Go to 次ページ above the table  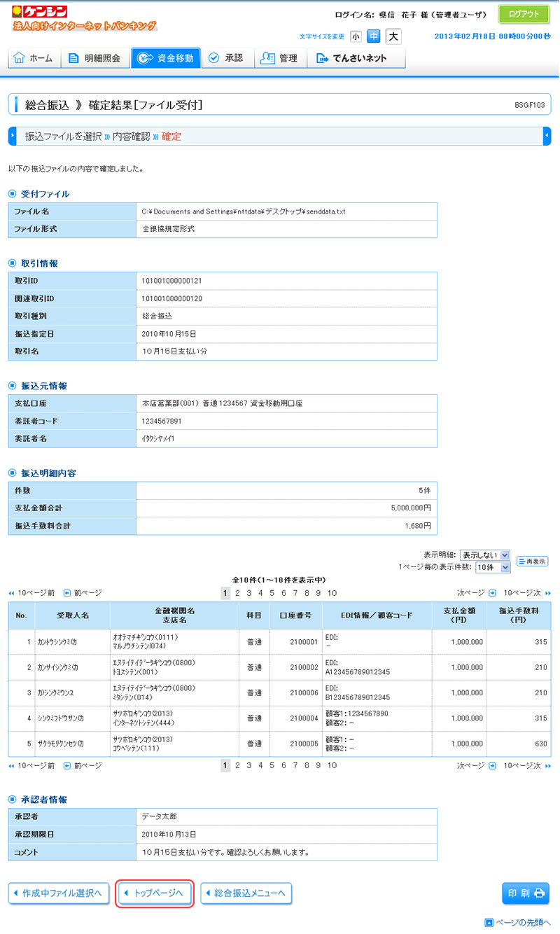(x=476, y=593)
